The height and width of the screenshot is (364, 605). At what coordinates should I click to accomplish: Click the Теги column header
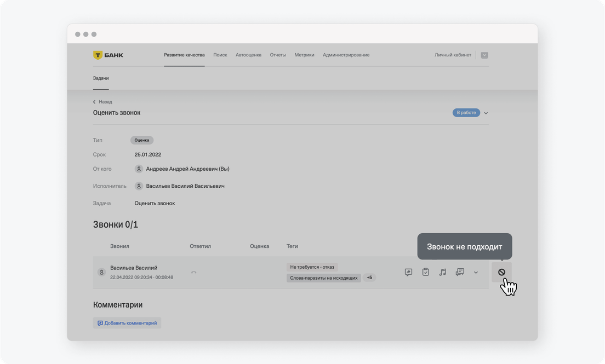(x=292, y=246)
